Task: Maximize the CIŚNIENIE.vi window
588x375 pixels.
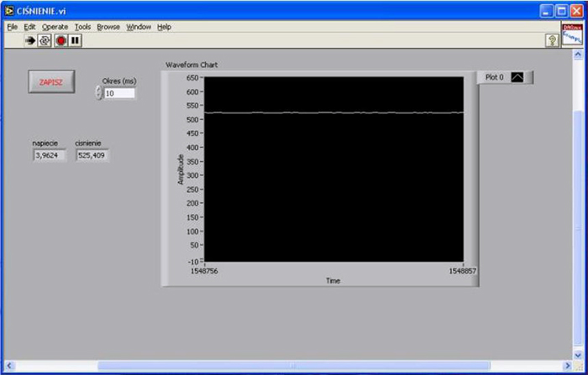Action: coord(562,11)
